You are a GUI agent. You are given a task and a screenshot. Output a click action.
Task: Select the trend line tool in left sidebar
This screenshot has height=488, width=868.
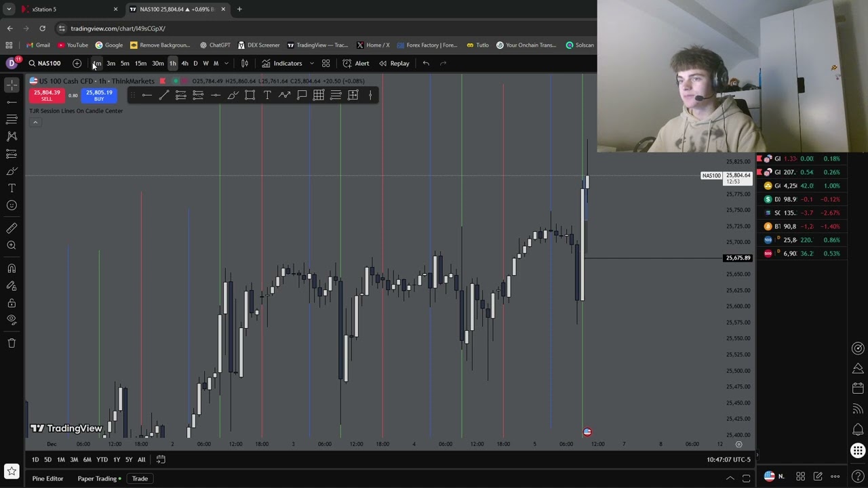pyautogui.click(x=12, y=102)
